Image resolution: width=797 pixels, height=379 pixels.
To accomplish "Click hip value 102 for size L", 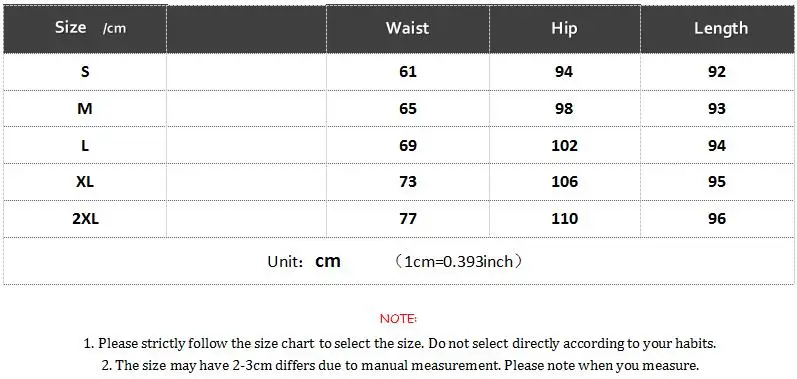I will coord(565,146).
